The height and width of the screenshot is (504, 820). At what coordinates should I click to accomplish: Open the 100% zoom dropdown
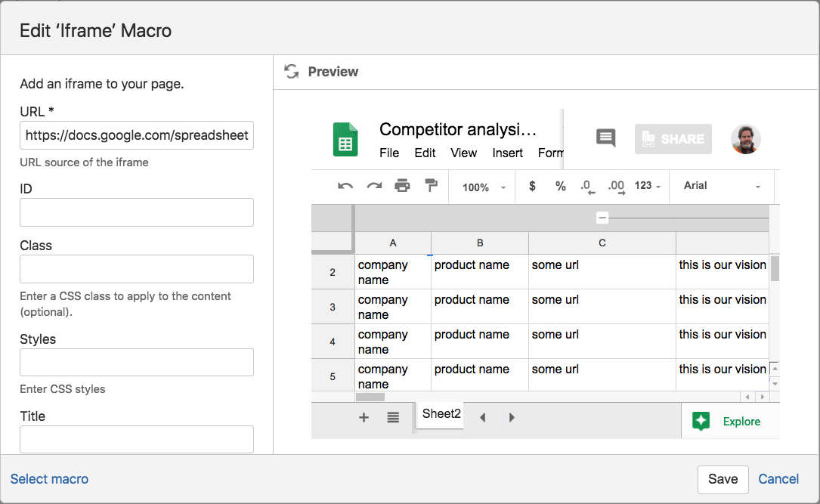tap(483, 187)
